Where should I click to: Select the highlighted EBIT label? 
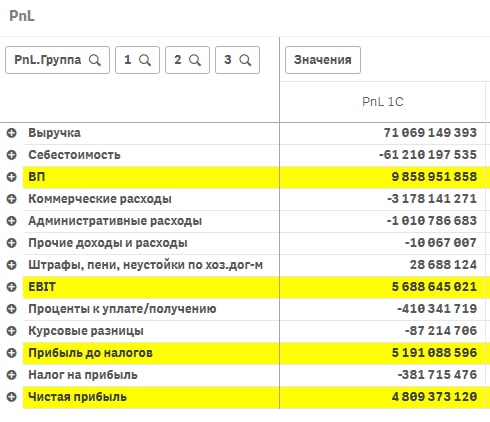42,287
